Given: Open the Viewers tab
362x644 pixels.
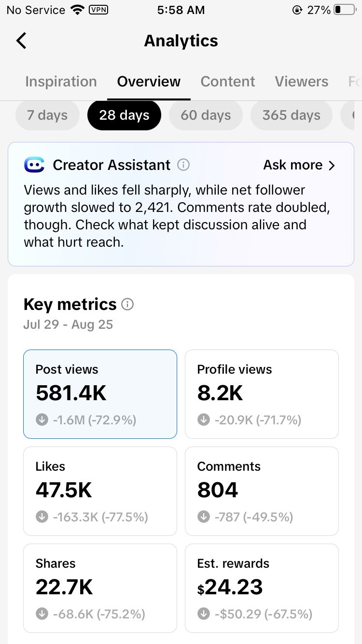Looking at the screenshot, I should (x=302, y=82).
